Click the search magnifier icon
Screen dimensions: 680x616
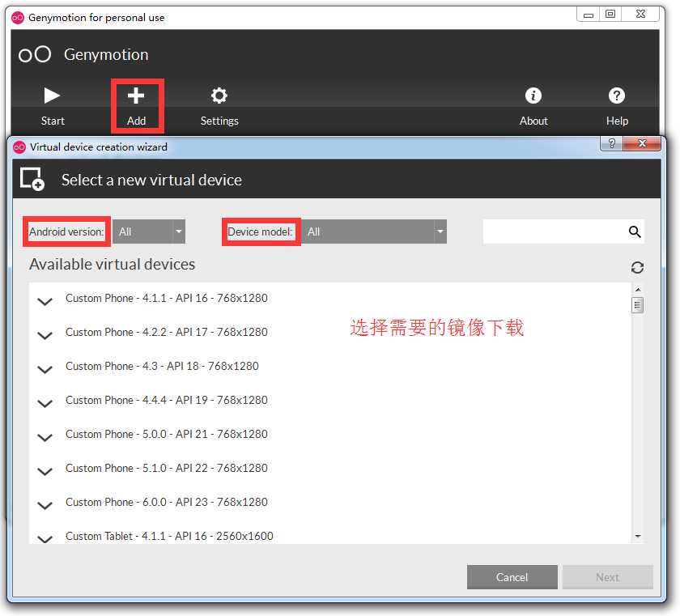635,232
